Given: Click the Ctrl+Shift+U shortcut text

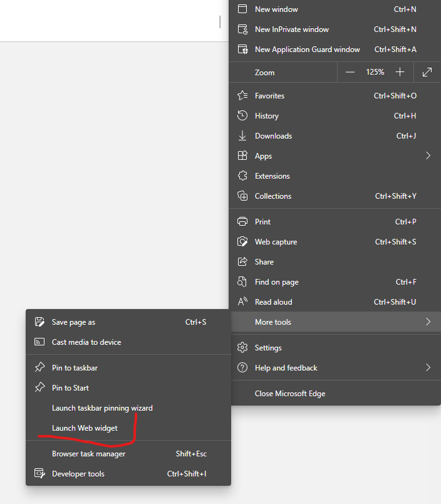Looking at the screenshot, I should click(395, 302).
